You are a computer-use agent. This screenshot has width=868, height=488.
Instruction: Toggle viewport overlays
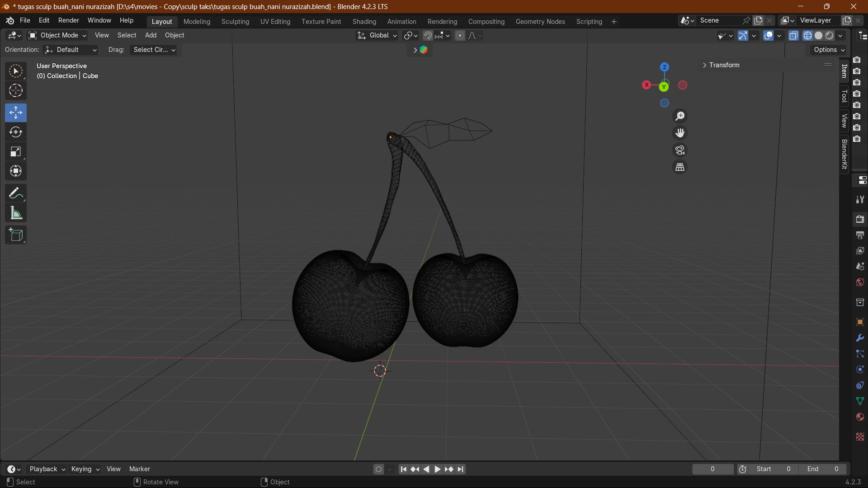(768, 35)
